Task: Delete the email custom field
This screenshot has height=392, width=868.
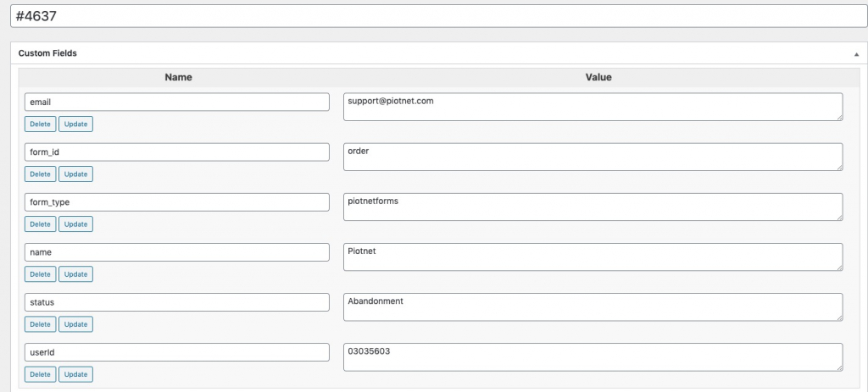Action: tap(40, 124)
